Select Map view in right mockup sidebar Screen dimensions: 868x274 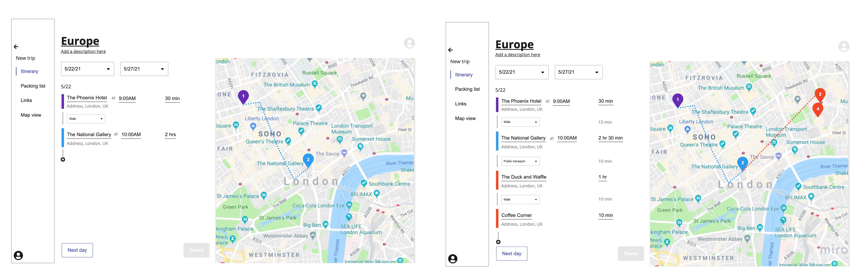(x=465, y=118)
